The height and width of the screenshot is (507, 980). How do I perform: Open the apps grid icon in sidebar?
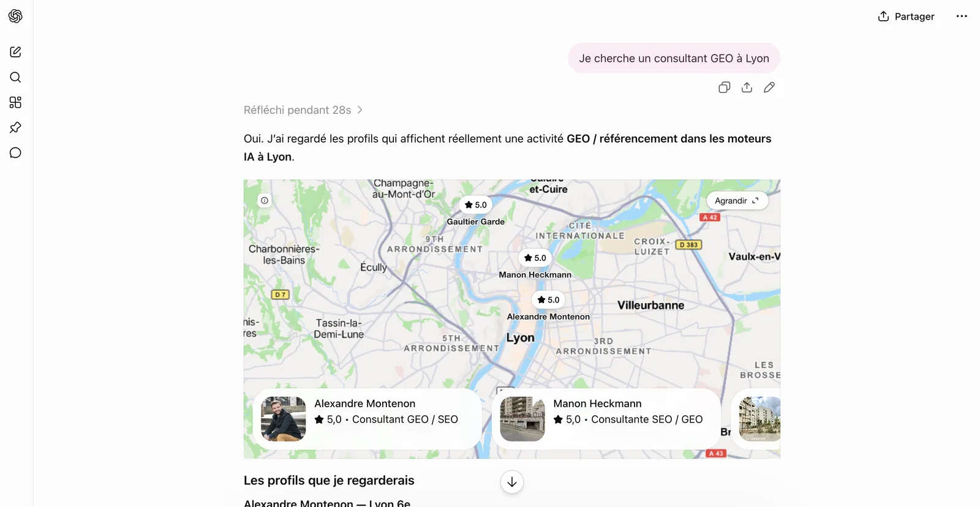[15, 102]
